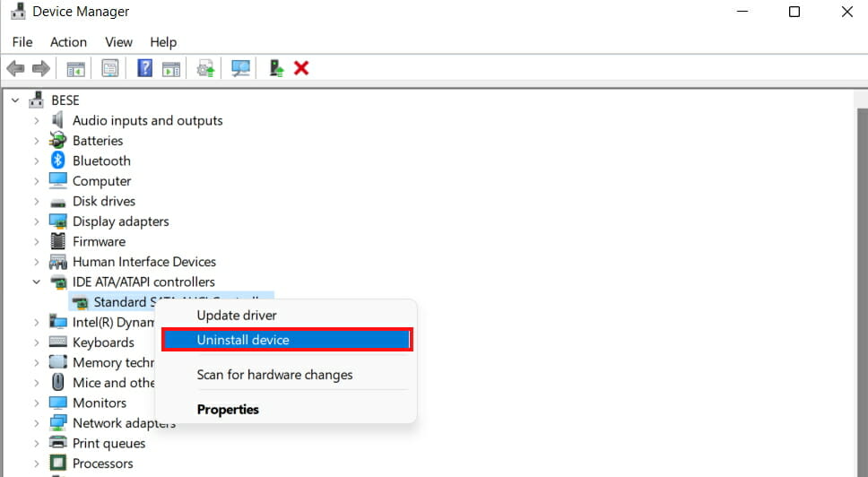Expand the Bluetooth chevron
The image size is (868, 477).
pyautogui.click(x=37, y=161)
